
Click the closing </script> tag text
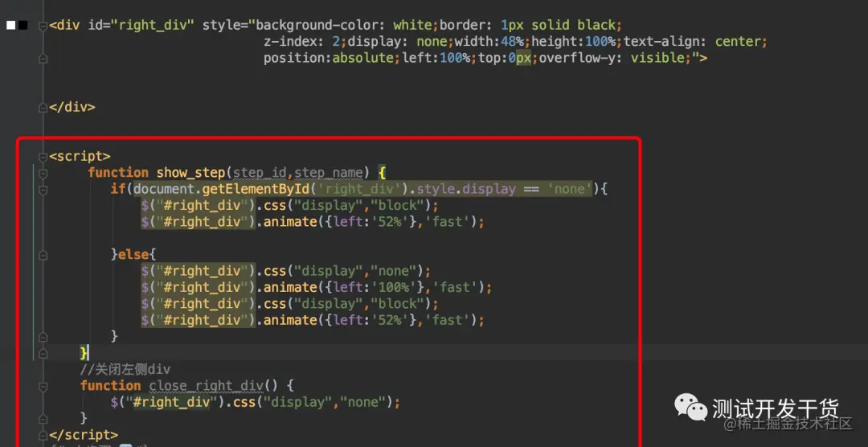point(84,435)
